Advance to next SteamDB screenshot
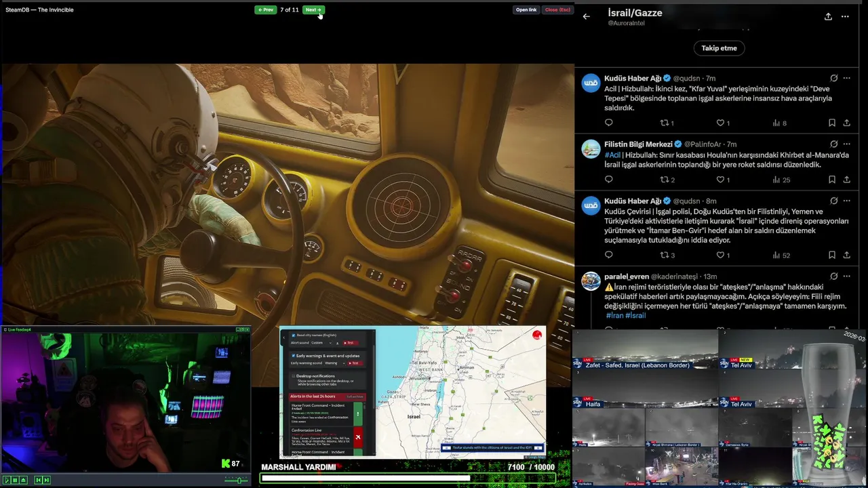This screenshot has width=868, height=488. (x=313, y=9)
